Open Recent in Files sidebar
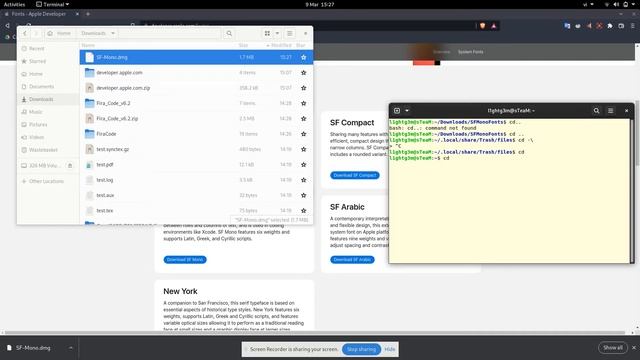The height and width of the screenshot is (360, 640). point(48,49)
